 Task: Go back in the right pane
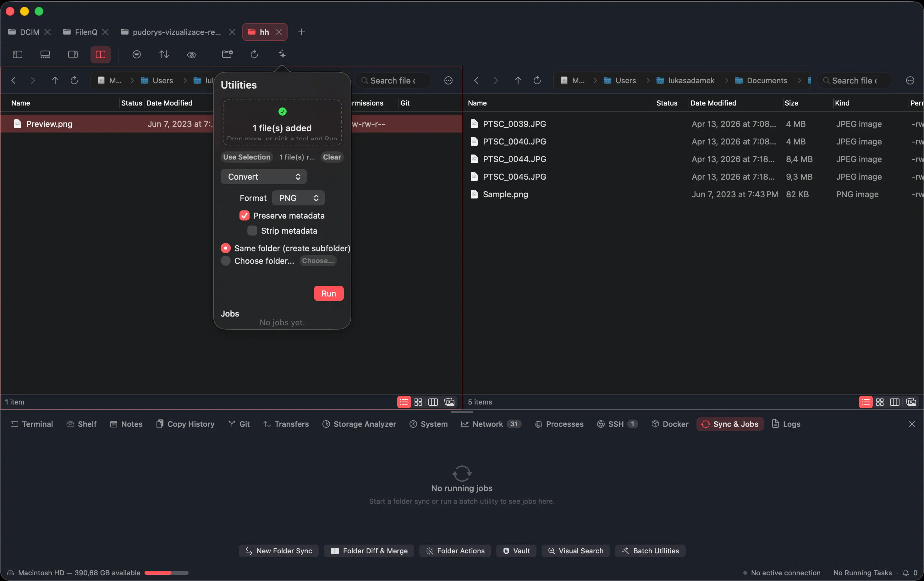(476, 80)
